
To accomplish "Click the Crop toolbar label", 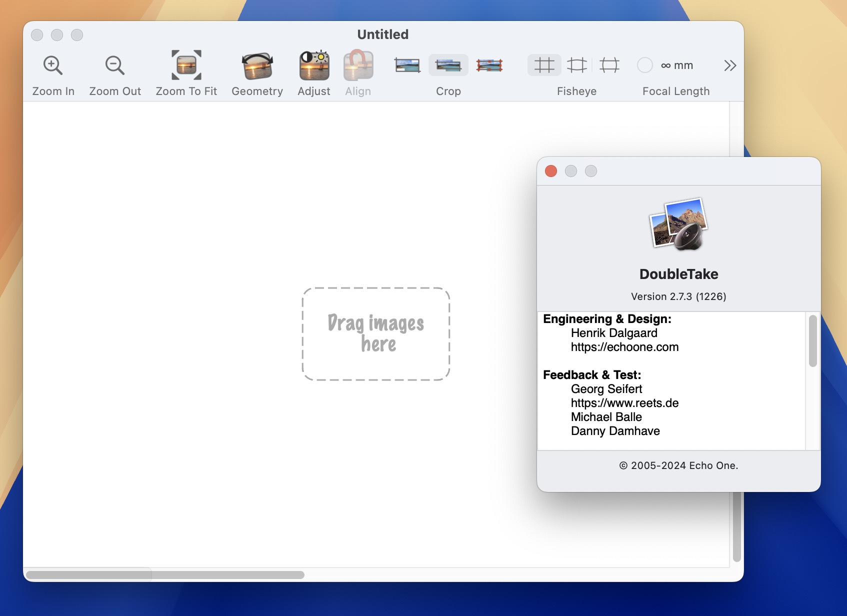I will coord(448,91).
